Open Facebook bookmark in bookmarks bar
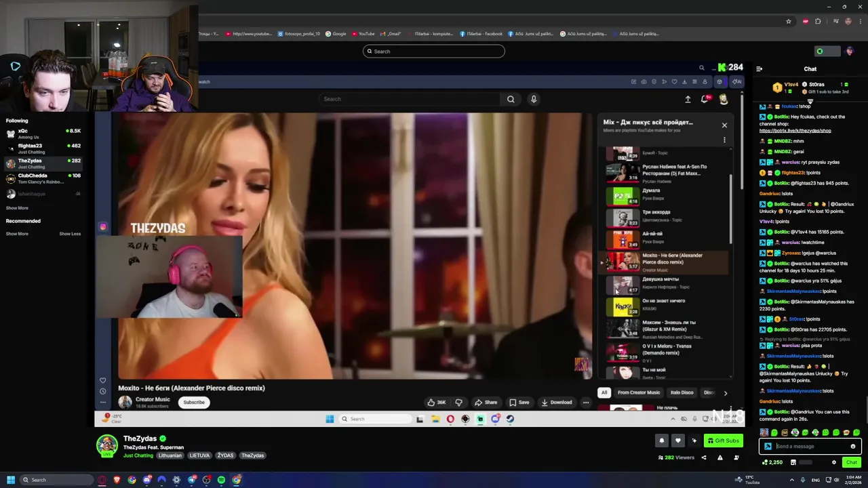The width and height of the screenshot is (868, 488). tap(481, 34)
